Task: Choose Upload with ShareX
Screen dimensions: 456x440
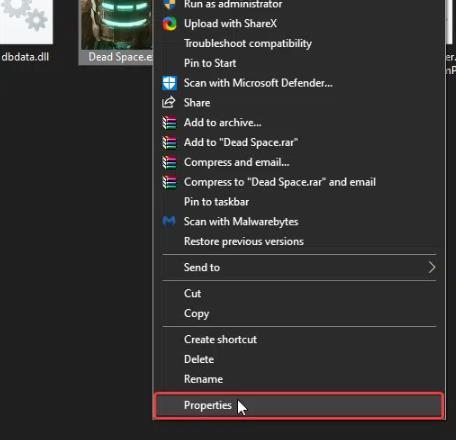Action: [x=299, y=24]
